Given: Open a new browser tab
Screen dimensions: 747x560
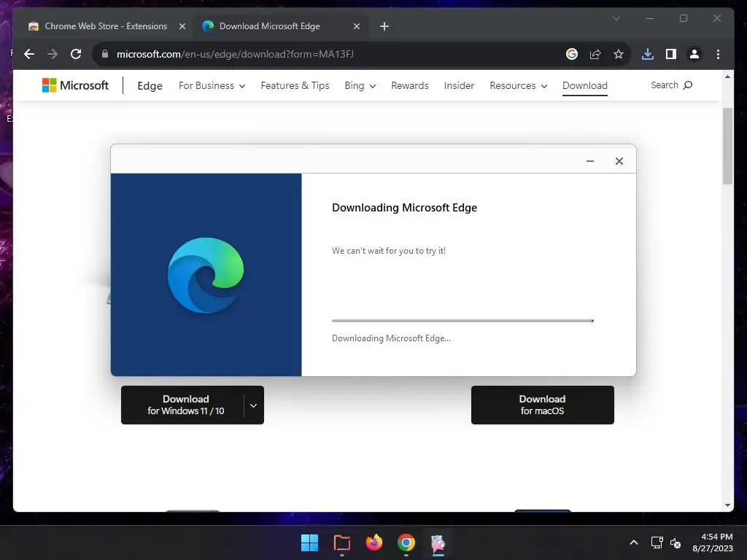Looking at the screenshot, I should click(384, 27).
